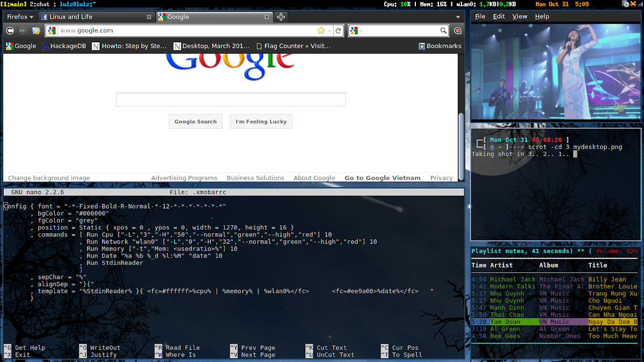The height and width of the screenshot is (362, 644).
Task: Close the Linux and Life tab
Action: 149,17
